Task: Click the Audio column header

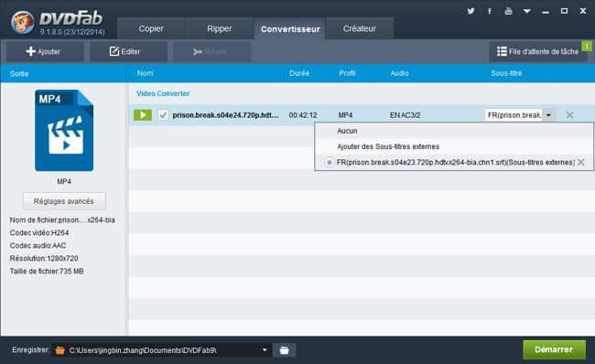Action: [x=400, y=73]
